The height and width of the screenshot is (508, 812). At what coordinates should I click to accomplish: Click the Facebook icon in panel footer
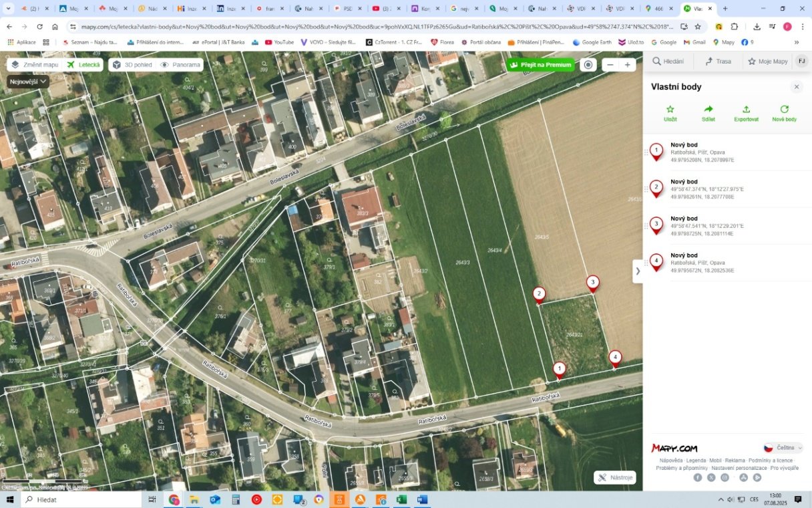click(698, 477)
